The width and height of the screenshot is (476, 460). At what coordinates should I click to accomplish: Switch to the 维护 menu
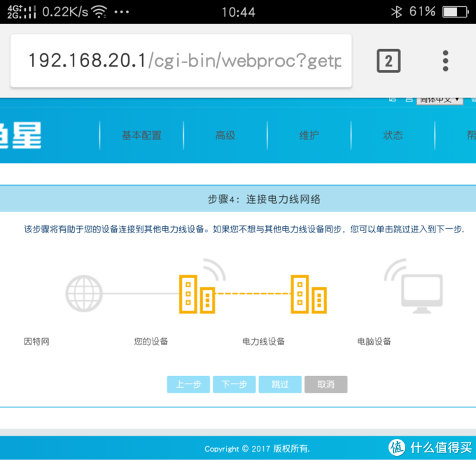[309, 135]
